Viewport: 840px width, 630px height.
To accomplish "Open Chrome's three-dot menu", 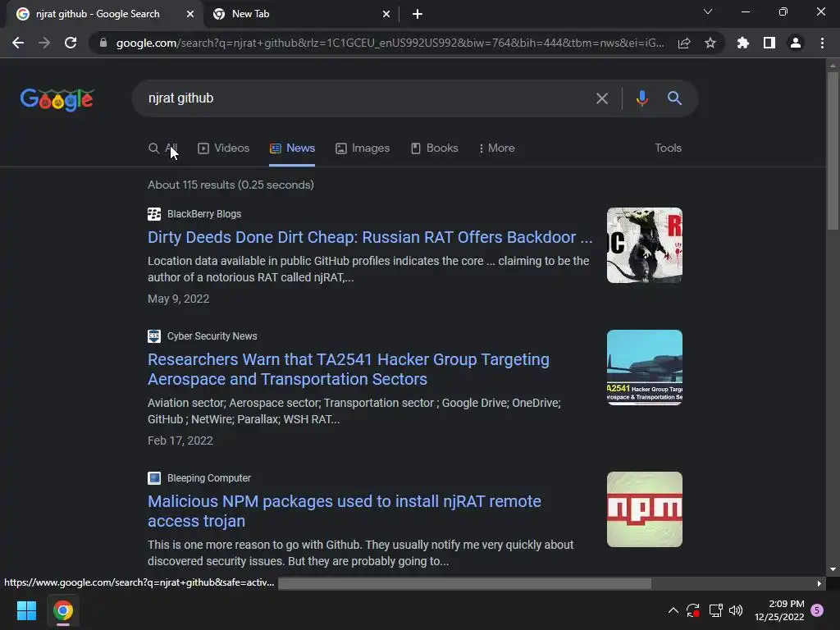I will tap(822, 43).
